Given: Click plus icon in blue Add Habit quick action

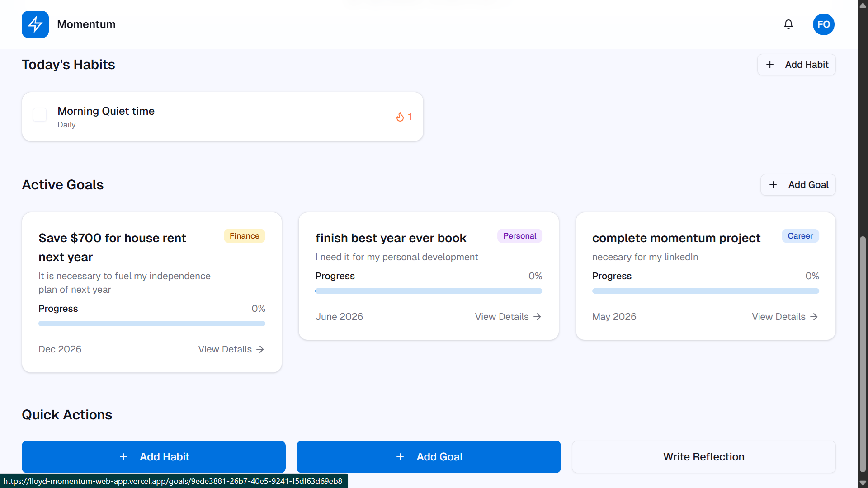Looking at the screenshot, I should tap(123, 457).
